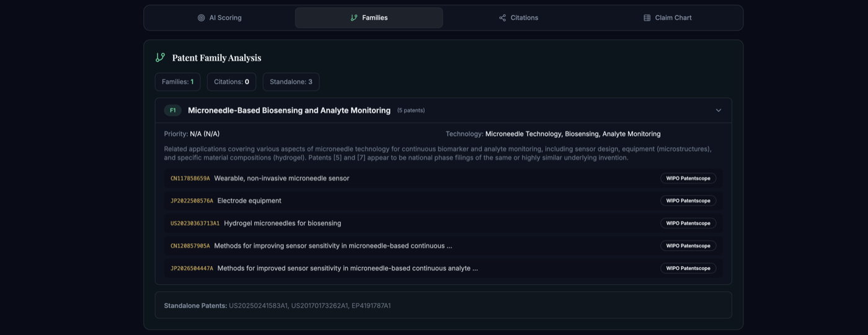Click the Claim Chart table icon
The height and width of the screenshot is (335, 868).
[x=647, y=18]
